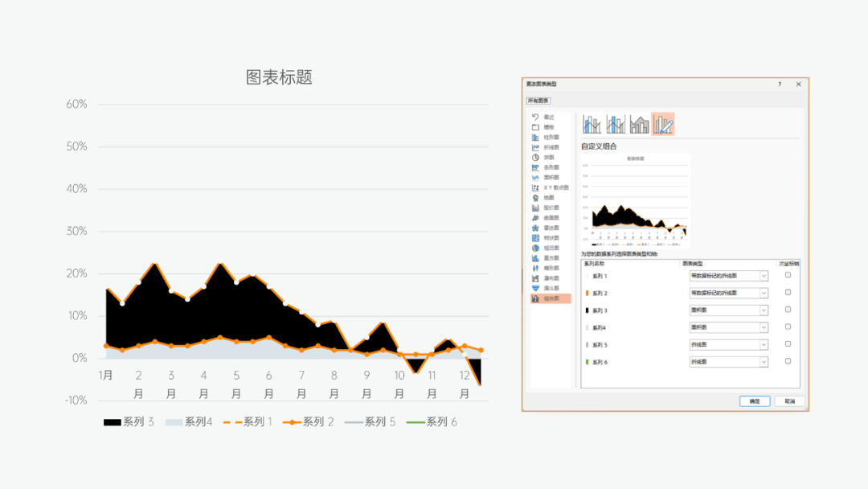Choose 漏斗图 funnel category
This screenshot has width=868, height=489.
point(550,288)
